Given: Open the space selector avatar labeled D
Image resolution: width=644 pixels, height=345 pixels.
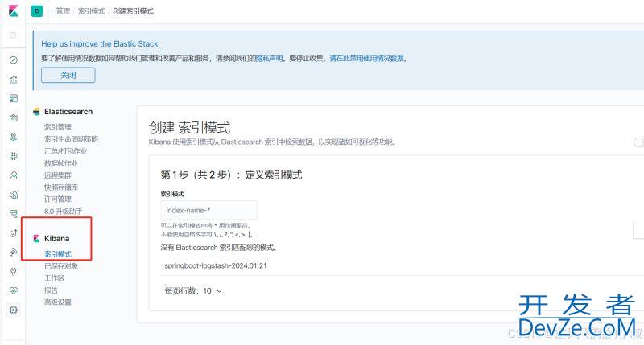Looking at the screenshot, I should pyautogui.click(x=37, y=11).
